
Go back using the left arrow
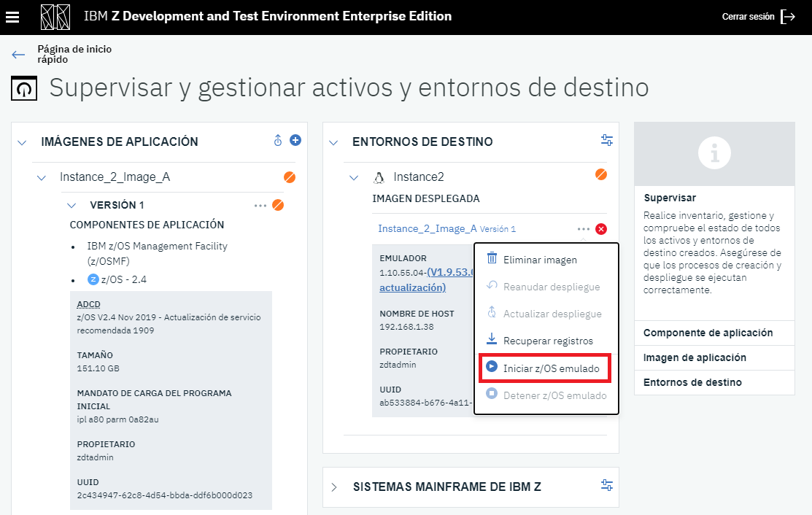[x=18, y=55]
